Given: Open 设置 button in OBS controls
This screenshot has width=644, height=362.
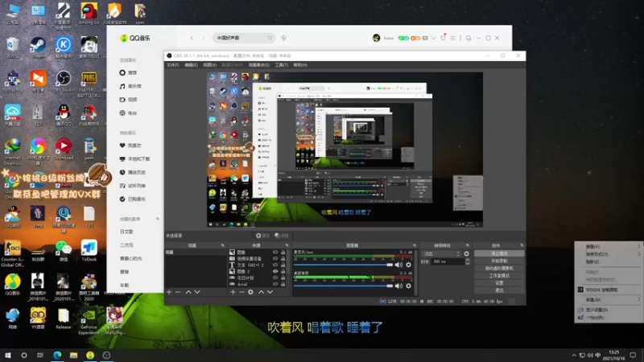Looking at the screenshot, I should click(499, 283).
